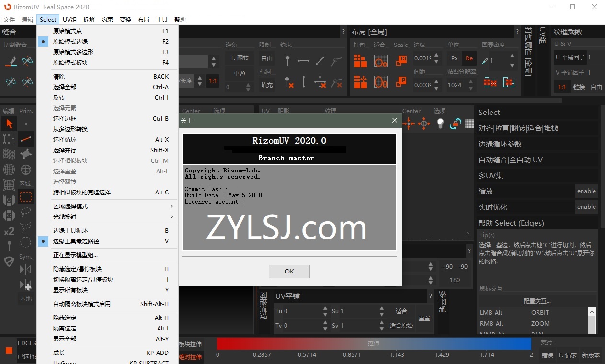This screenshot has height=364, width=605.
Task: Click the circled crosshair center icon
Action: (x=424, y=124)
